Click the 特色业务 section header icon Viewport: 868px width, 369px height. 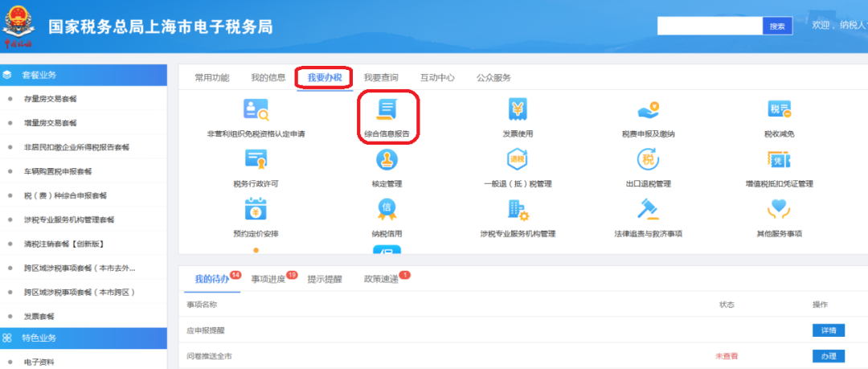tap(8, 338)
